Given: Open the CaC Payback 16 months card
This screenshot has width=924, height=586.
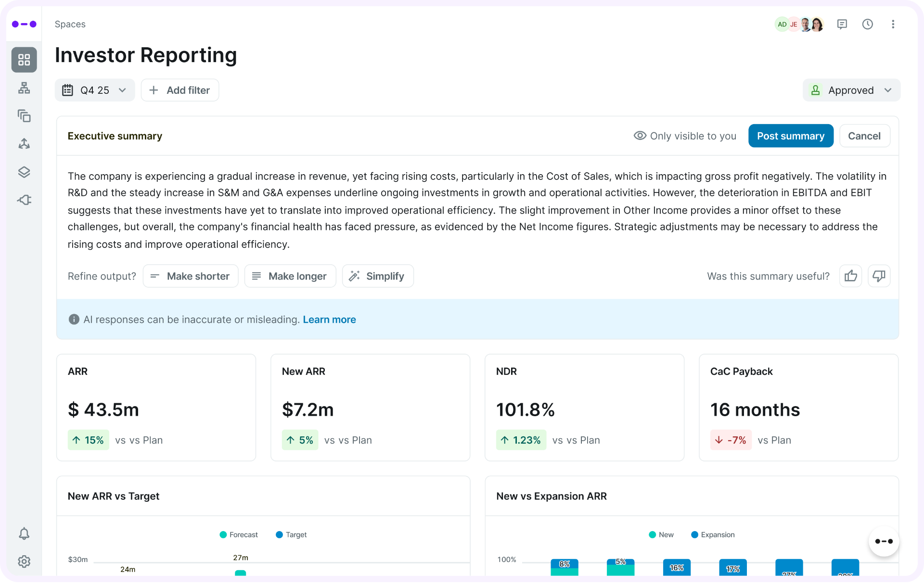Looking at the screenshot, I should point(798,408).
